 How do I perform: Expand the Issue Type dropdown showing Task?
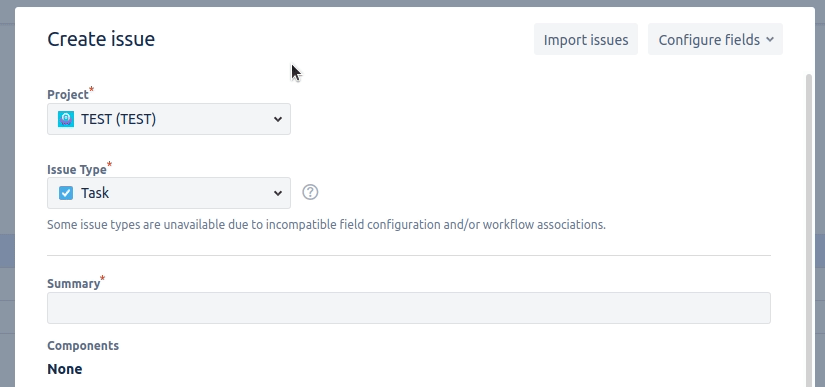point(169,193)
